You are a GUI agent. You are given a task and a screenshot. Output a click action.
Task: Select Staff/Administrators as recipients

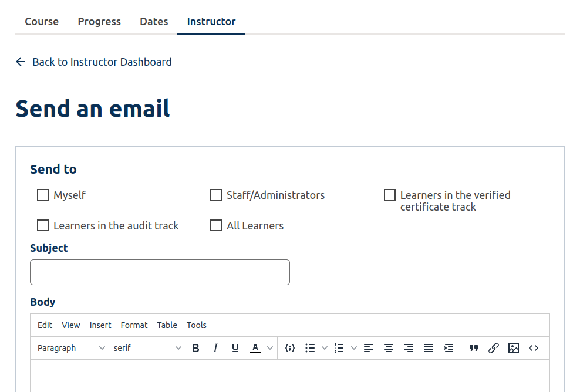[x=216, y=195]
